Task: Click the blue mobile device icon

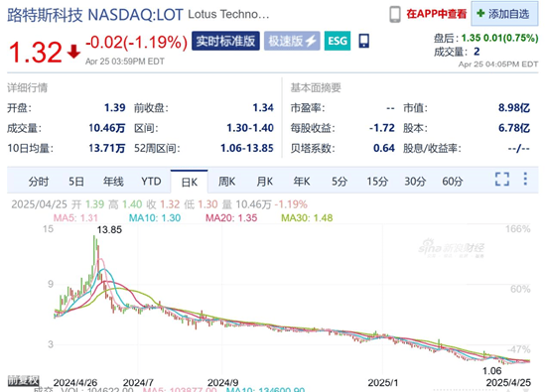Action: click(x=364, y=41)
